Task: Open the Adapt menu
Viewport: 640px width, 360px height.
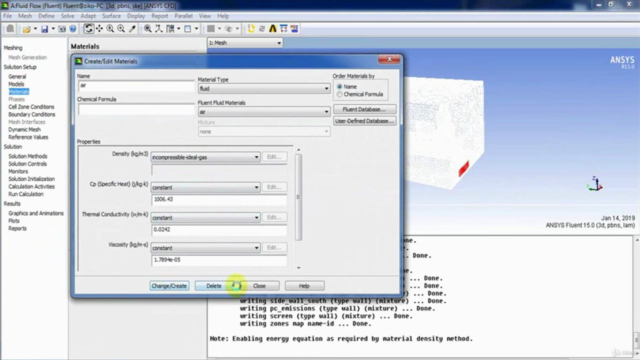Action: coord(88,16)
